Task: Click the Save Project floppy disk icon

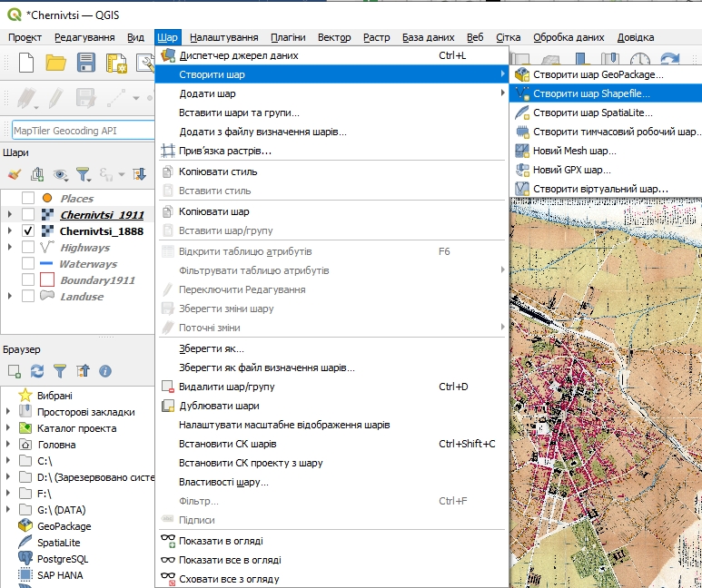Action: coord(86,63)
